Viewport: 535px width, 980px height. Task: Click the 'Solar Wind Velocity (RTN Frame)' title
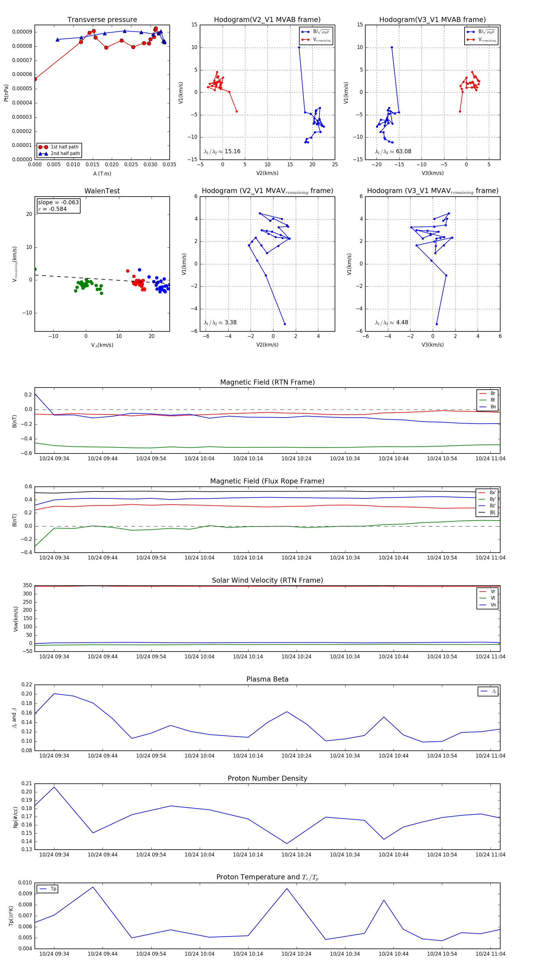point(267,580)
